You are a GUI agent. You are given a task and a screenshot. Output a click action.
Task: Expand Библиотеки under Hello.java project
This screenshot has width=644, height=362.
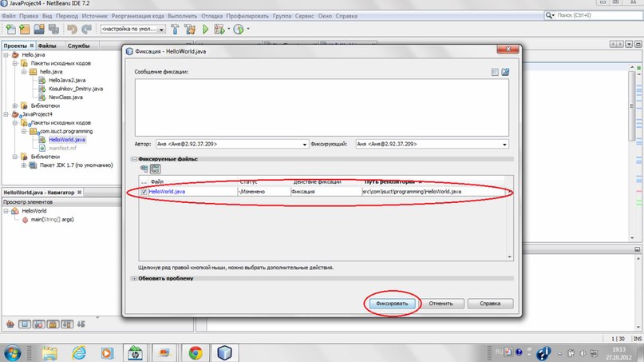coord(15,105)
